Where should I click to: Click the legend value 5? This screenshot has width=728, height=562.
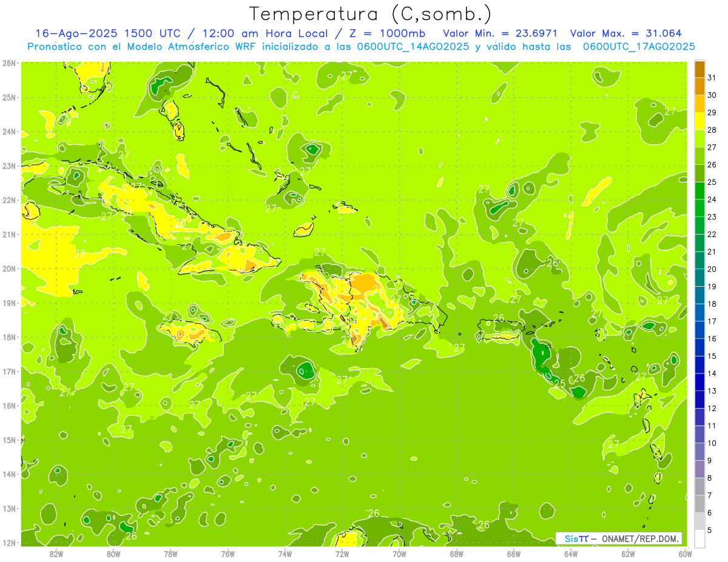(710, 530)
